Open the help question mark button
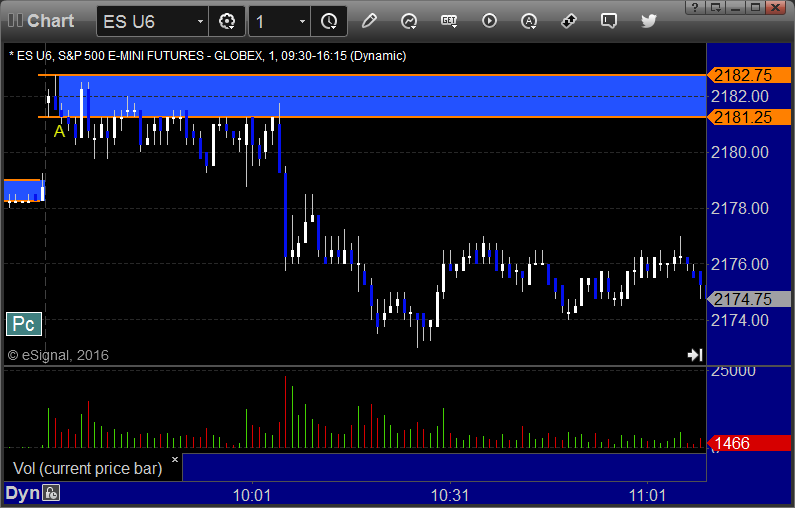This screenshot has height=508, width=795. [695, 7]
